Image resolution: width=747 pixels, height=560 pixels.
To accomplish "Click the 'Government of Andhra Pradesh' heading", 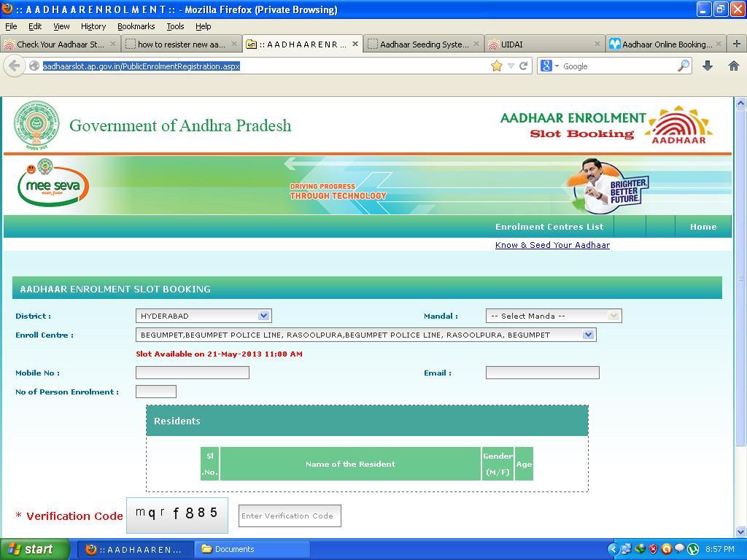I will tap(180, 125).
